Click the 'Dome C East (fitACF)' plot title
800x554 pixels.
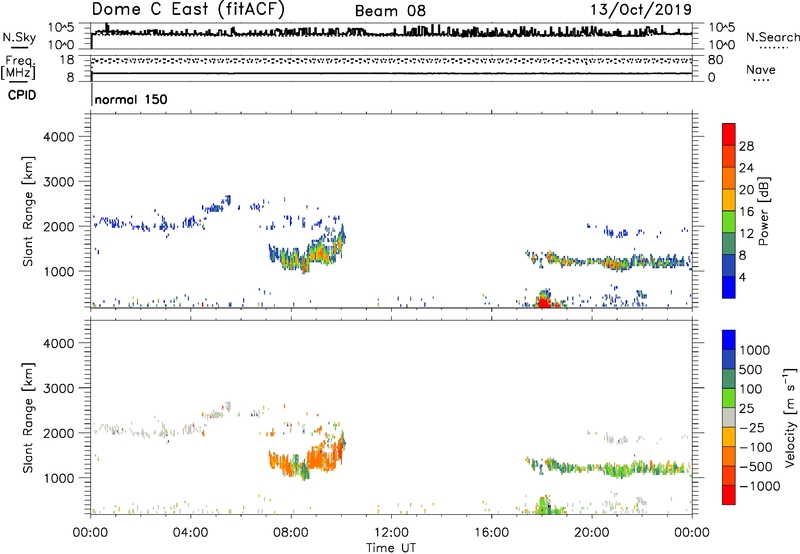point(188,9)
